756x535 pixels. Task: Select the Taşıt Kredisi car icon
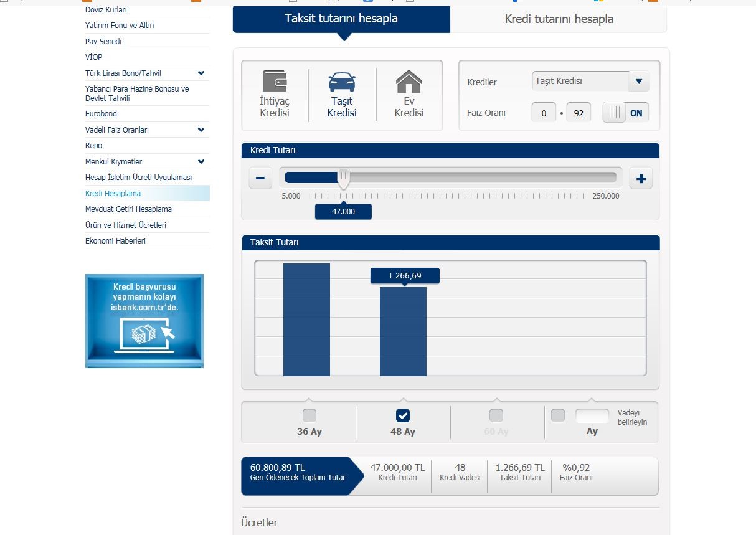click(x=342, y=82)
